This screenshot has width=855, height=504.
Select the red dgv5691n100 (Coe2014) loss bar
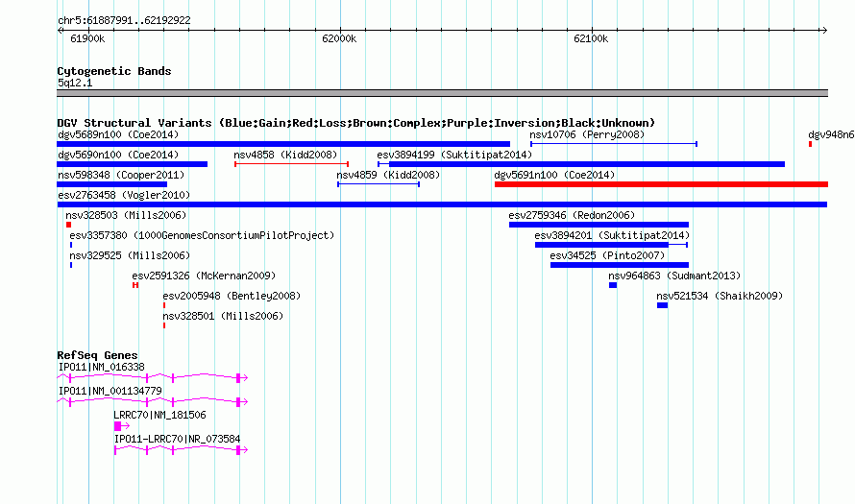click(661, 184)
